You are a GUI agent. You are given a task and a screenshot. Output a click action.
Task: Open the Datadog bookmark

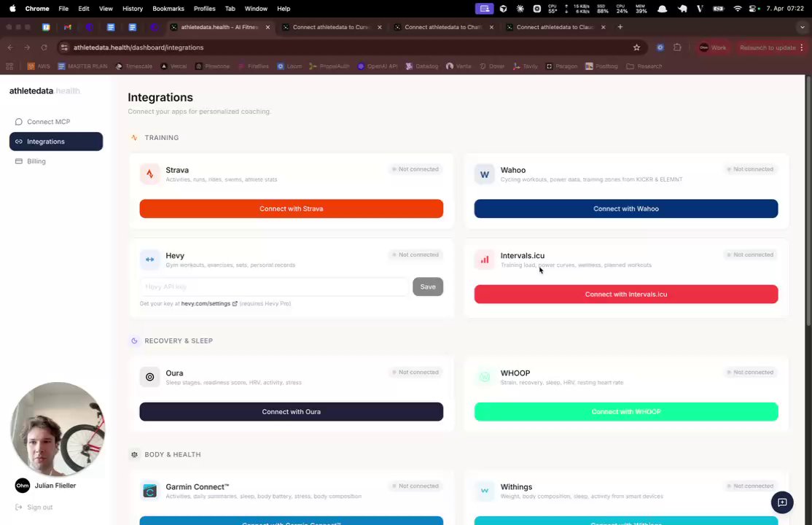click(x=422, y=66)
